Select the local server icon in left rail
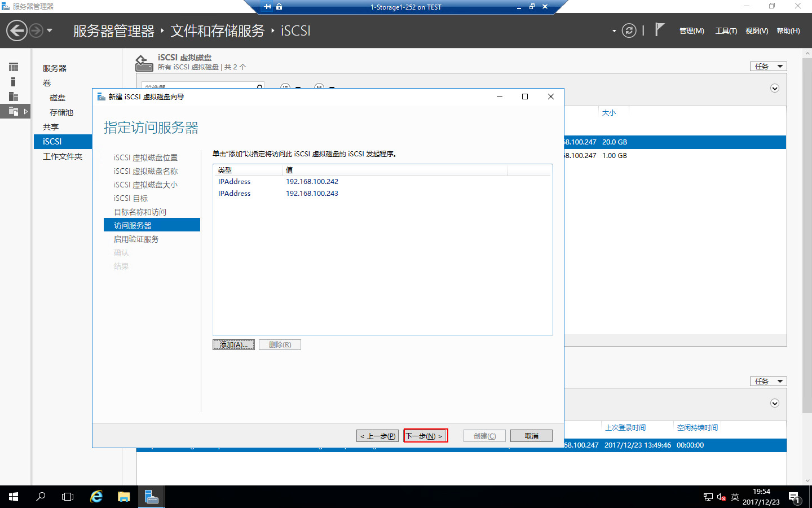Image resolution: width=812 pixels, height=508 pixels. click(14, 82)
